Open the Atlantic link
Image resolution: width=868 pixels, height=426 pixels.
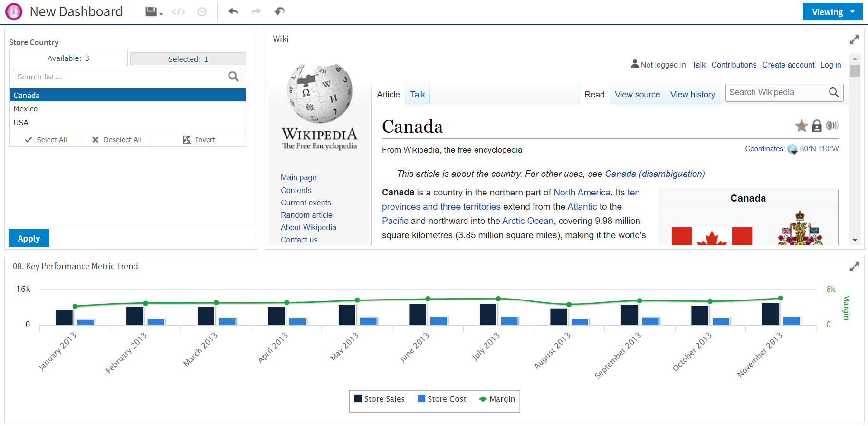point(582,207)
